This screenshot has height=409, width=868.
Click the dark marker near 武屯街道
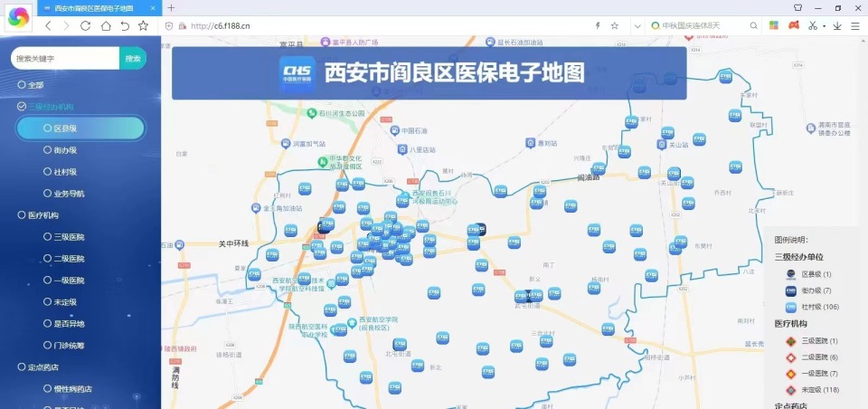(x=528, y=296)
